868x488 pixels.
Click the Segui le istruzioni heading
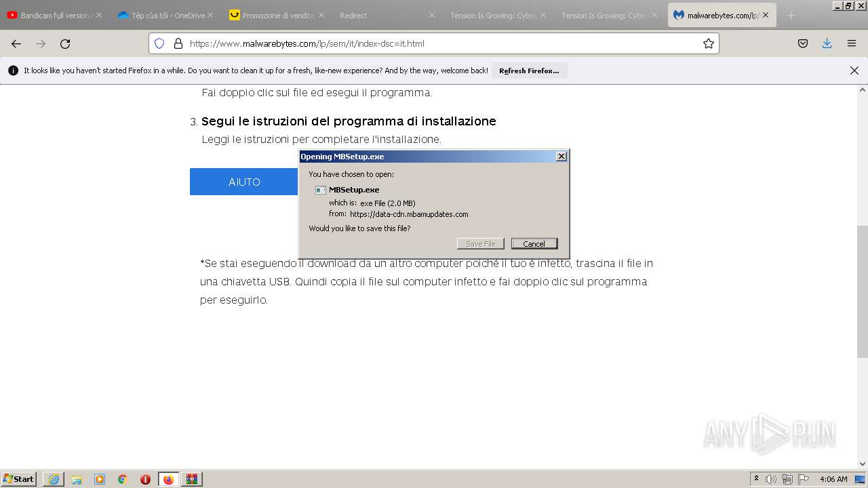[x=349, y=121]
